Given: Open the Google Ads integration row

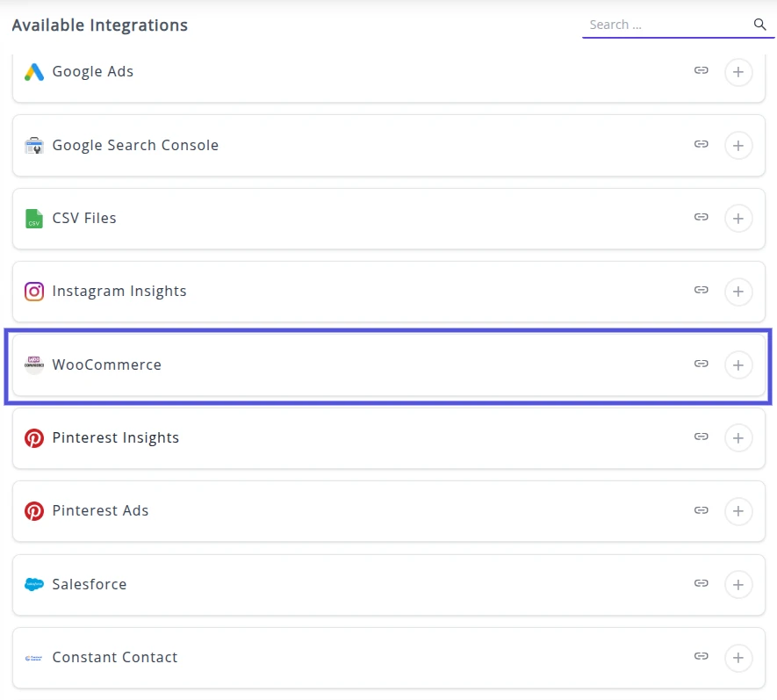Looking at the screenshot, I should (x=93, y=72).
